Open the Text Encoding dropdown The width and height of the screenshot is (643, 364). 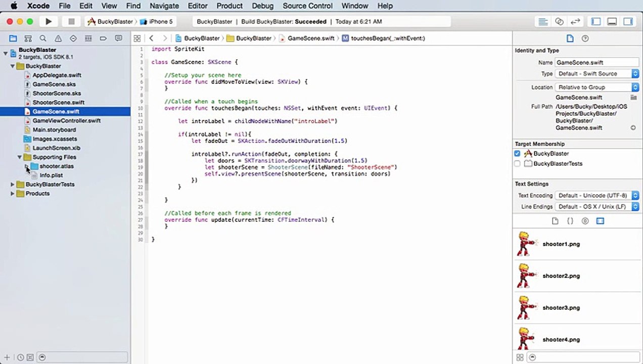point(597,196)
